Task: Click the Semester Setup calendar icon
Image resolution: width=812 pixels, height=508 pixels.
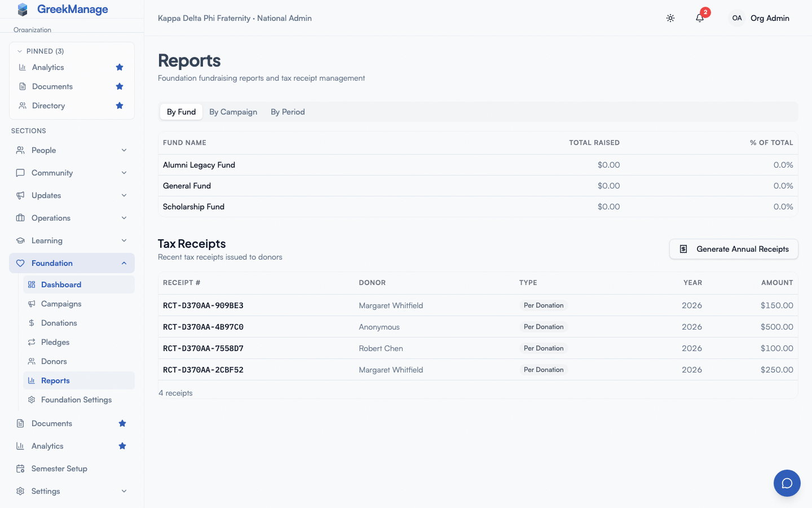Action: pyautogui.click(x=20, y=468)
